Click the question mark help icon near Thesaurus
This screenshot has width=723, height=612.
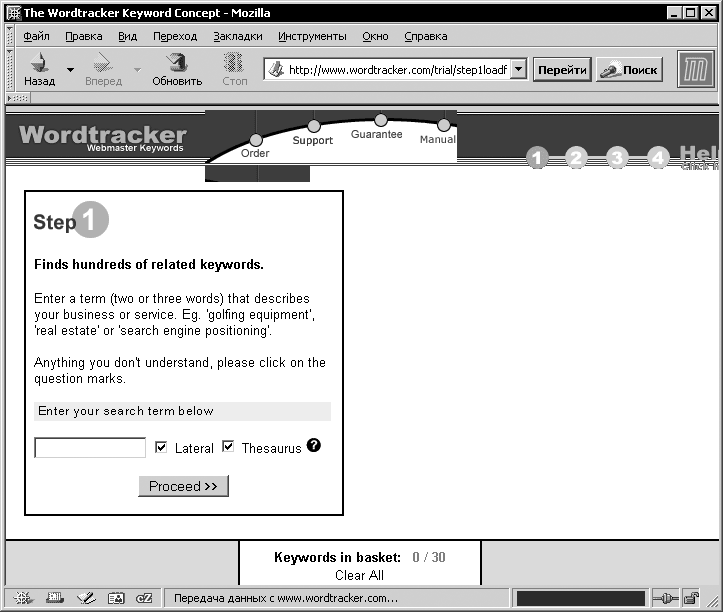tap(314, 446)
